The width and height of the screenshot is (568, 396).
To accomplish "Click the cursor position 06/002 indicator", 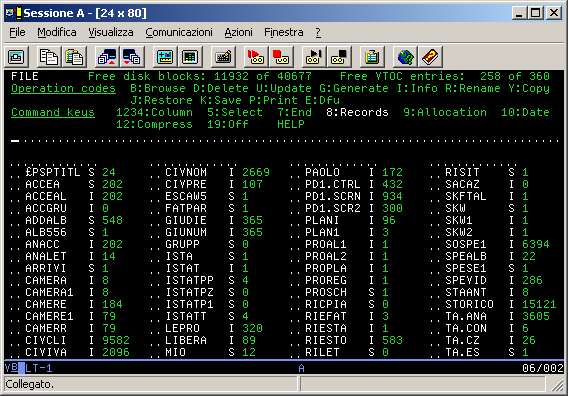I will 543,368.
